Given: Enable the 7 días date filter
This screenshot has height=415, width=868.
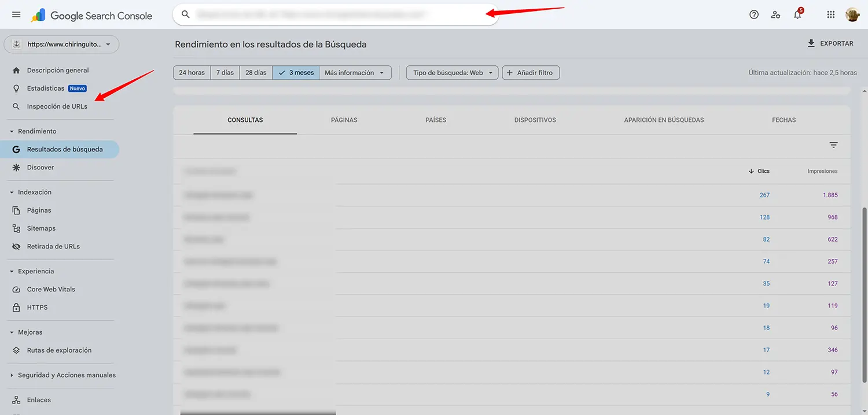Looking at the screenshot, I should (225, 72).
